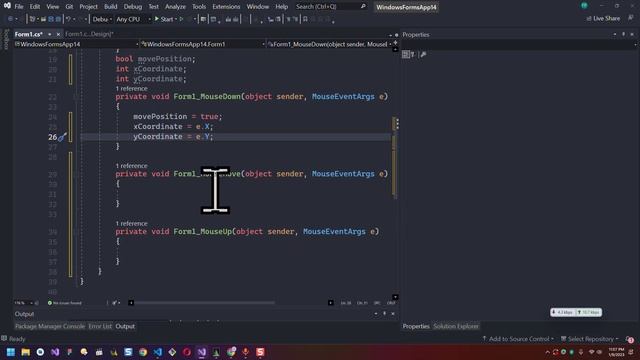Viewport: 640px width, 360px height.
Task: Open the Edit menu
Action: point(35,7)
